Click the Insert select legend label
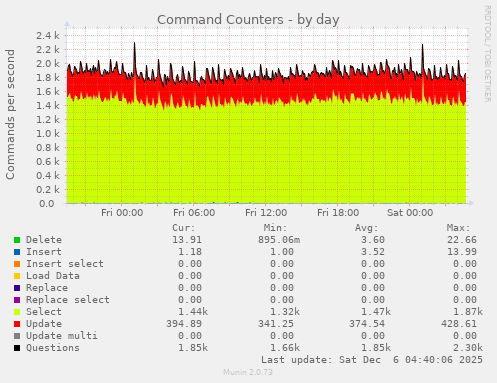This screenshot has height=383, width=497. click(x=65, y=264)
